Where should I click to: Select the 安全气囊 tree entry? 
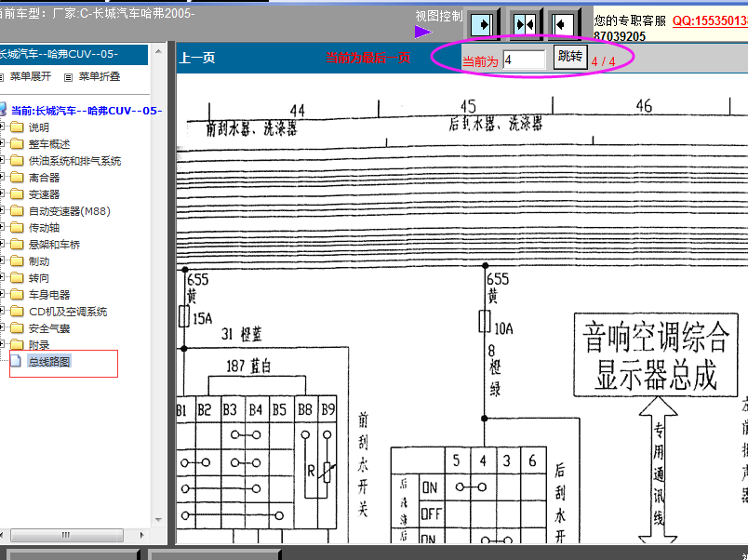coord(49,328)
